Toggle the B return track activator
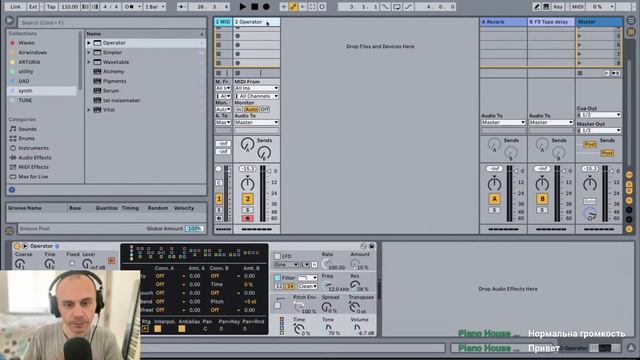The width and height of the screenshot is (640, 360). point(542,199)
